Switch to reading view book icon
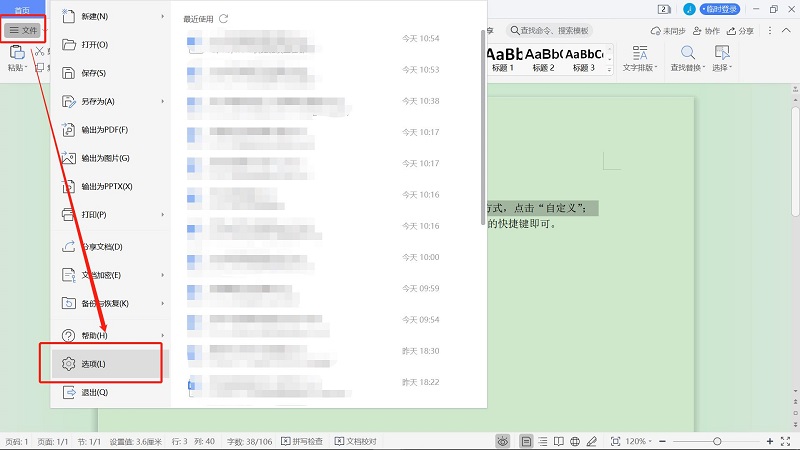 [559, 441]
